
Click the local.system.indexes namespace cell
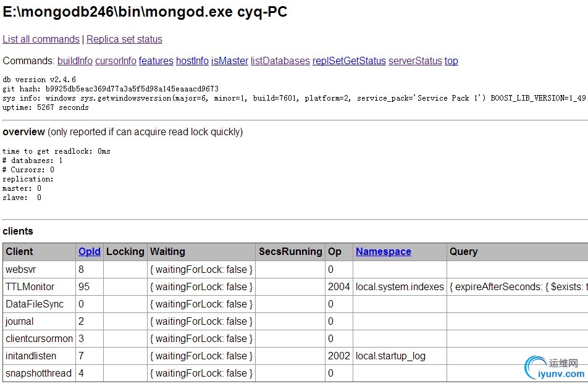coord(400,287)
